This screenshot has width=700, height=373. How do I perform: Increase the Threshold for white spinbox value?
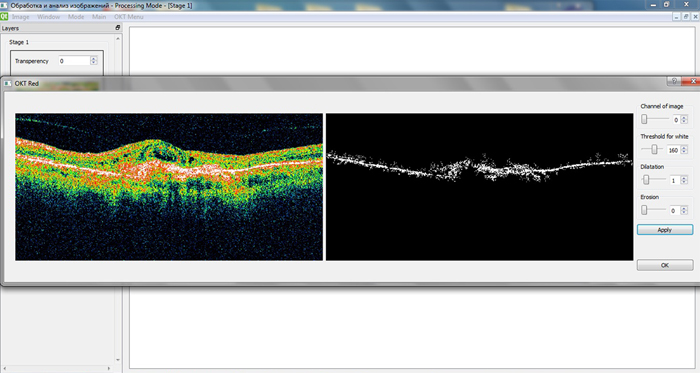point(684,148)
